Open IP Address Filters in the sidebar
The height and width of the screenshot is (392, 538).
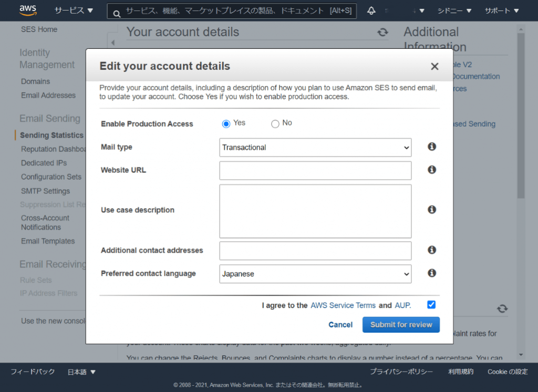click(49, 293)
